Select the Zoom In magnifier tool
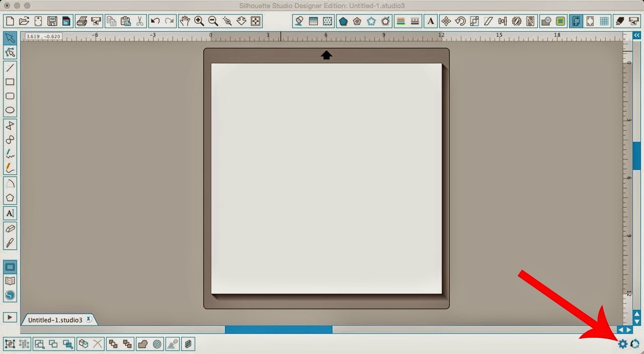Image resolution: width=644 pixels, height=354 pixels. point(199,21)
